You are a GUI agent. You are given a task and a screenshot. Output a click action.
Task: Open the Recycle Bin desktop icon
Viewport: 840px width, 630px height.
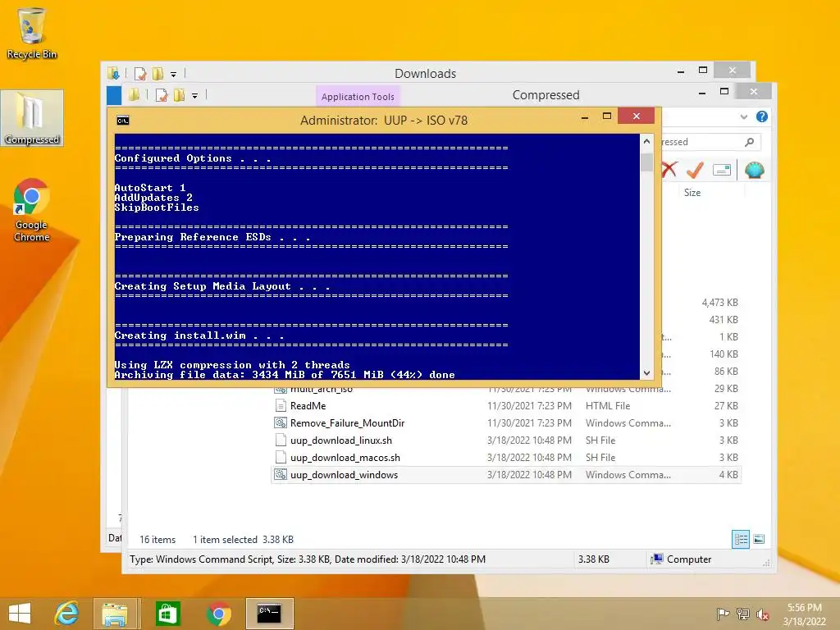click(x=32, y=33)
